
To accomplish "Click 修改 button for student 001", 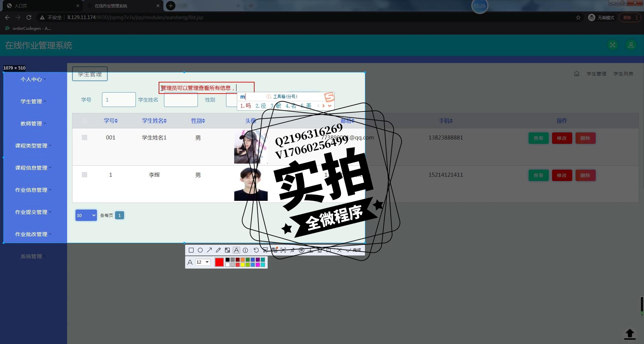I will point(562,138).
